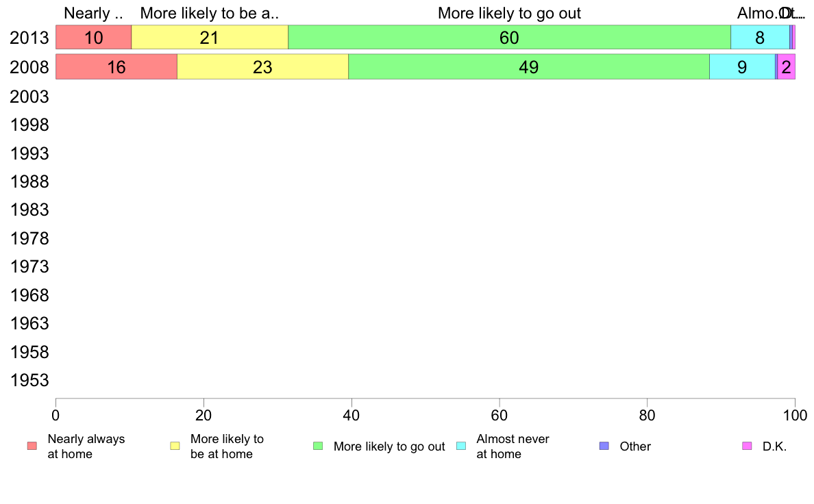Select the 2013 red bar segment showing 10
The image size is (814, 504).
(93, 38)
